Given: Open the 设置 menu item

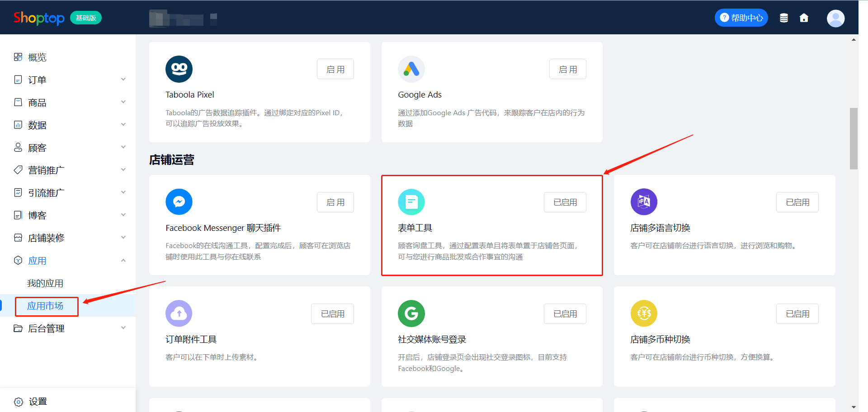Looking at the screenshot, I should click(68, 402).
